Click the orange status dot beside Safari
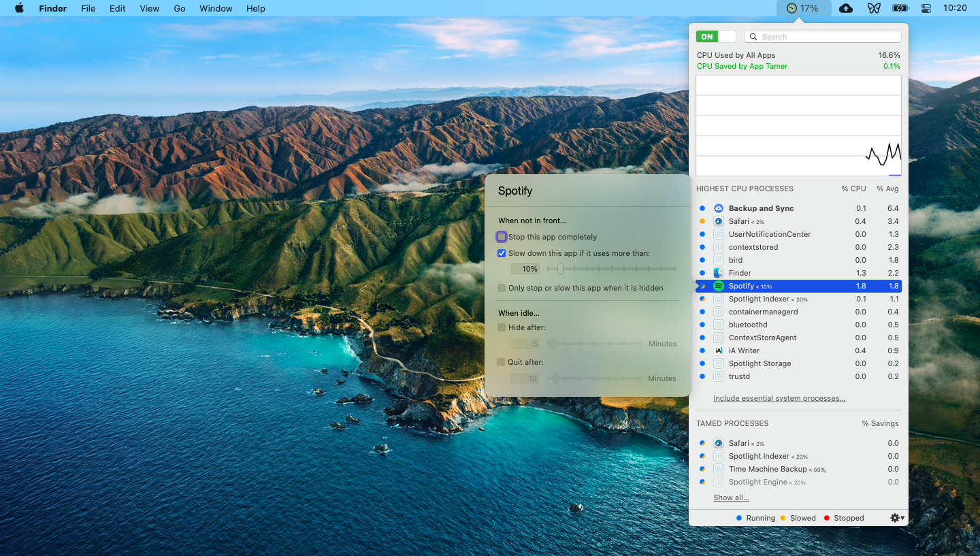The width and height of the screenshot is (980, 556). [702, 221]
